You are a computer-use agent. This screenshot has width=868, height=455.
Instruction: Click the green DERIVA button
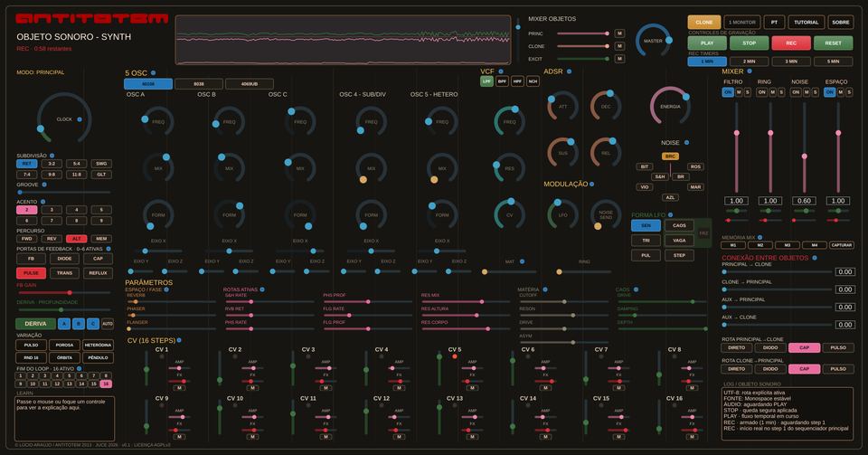35,324
